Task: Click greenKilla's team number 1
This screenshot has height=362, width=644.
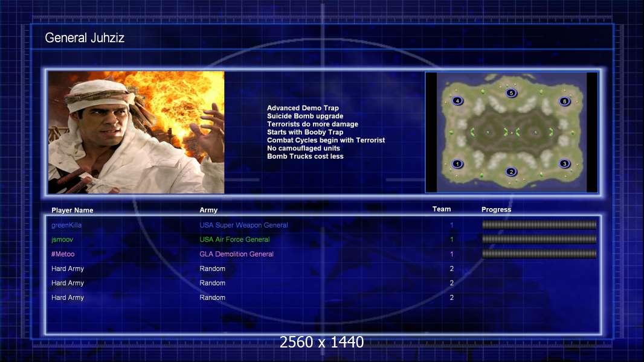Action: coord(451,225)
